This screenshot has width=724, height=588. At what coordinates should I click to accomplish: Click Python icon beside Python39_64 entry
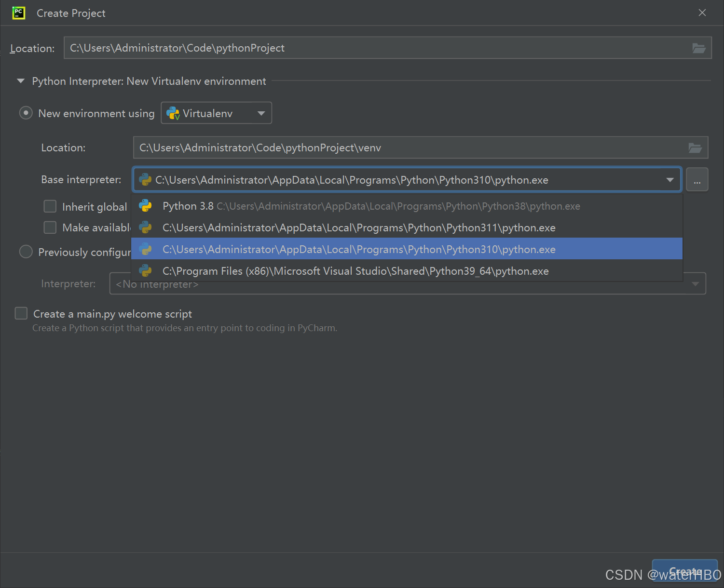[x=145, y=271]
